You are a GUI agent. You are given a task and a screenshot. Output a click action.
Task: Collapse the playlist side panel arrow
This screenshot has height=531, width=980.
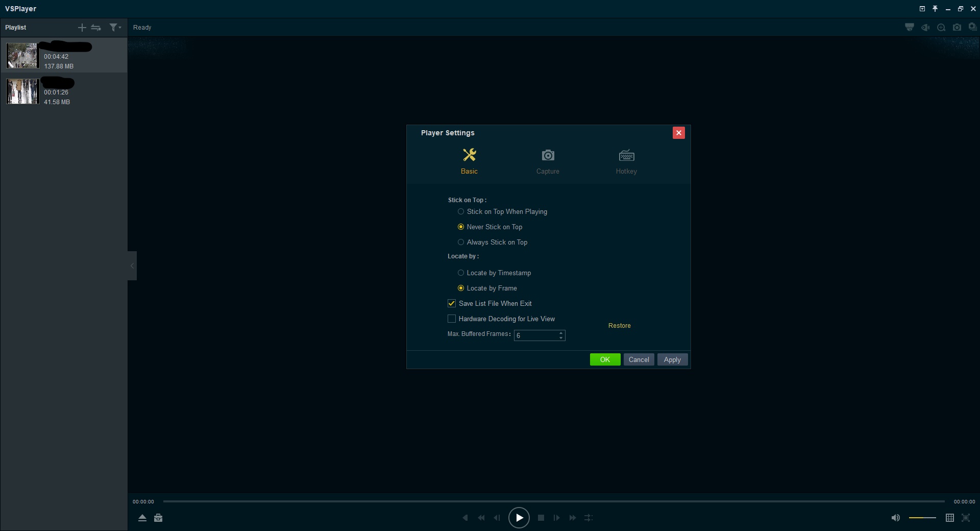click(x=132, y=265)
